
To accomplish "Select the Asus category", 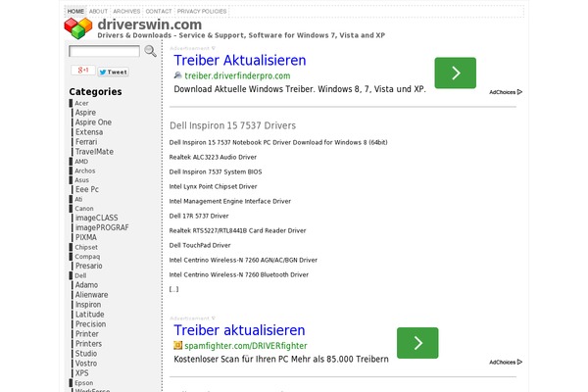I will (81, 180).
